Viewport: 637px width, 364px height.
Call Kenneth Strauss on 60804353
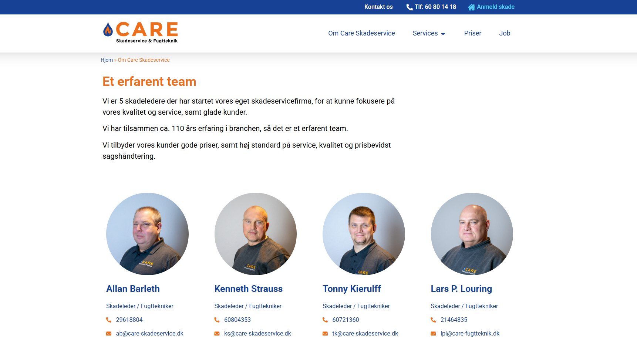237,320
